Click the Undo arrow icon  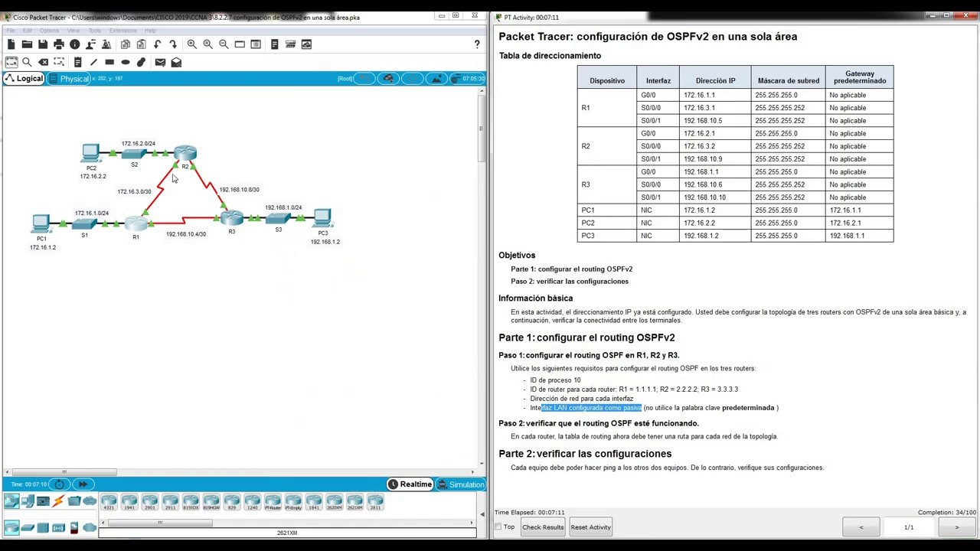click(157, 44)
